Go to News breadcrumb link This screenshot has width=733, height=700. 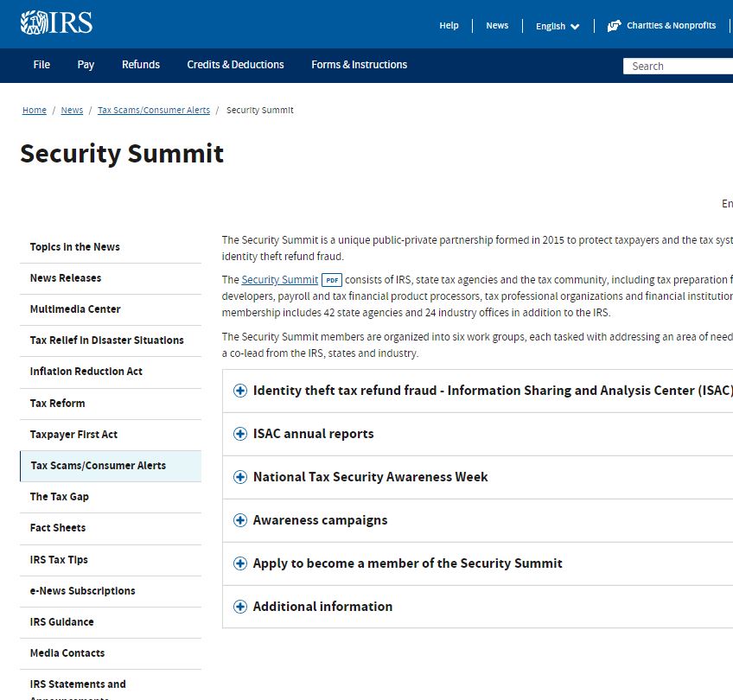[72, 111]
